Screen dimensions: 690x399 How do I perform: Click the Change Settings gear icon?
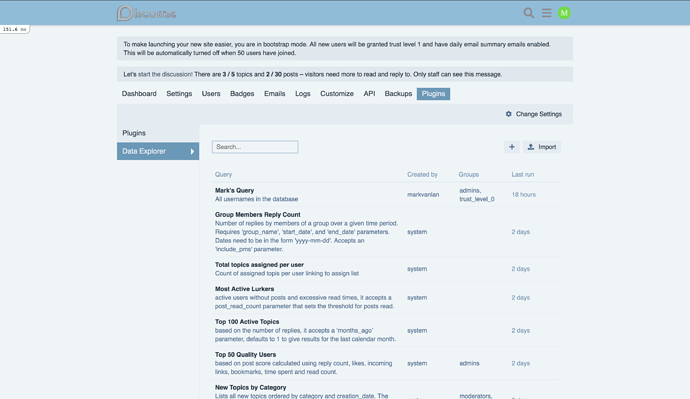[509, 114]
